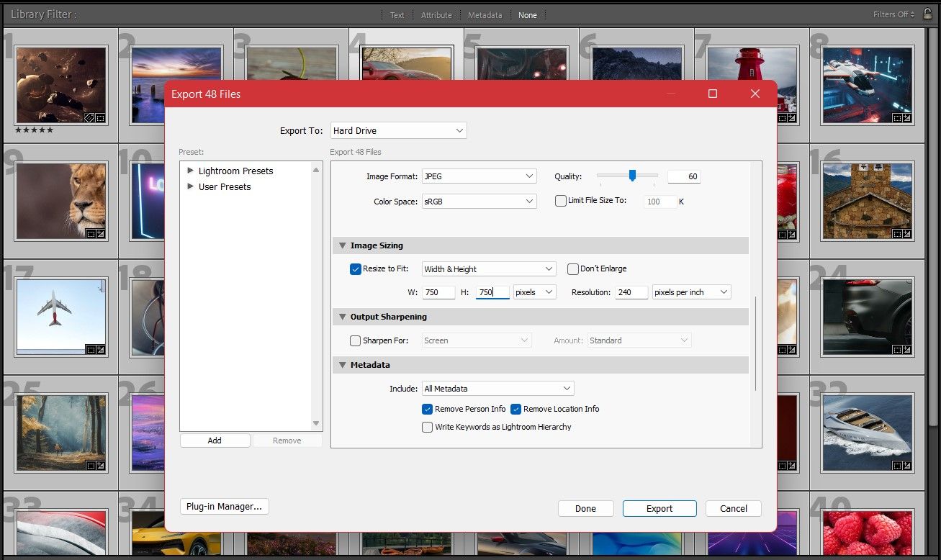Disable Remove Person Info
Image resolution: width=941 pixels, height=560 pixels.
click(x=427, y=408)
